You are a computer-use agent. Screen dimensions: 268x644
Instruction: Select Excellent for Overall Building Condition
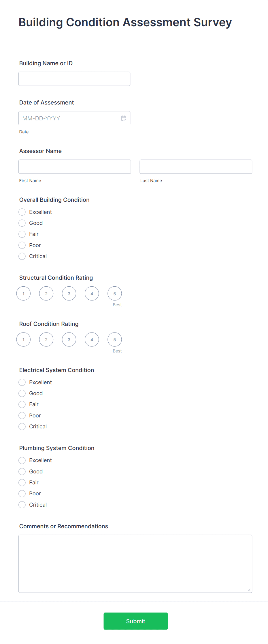22,212
